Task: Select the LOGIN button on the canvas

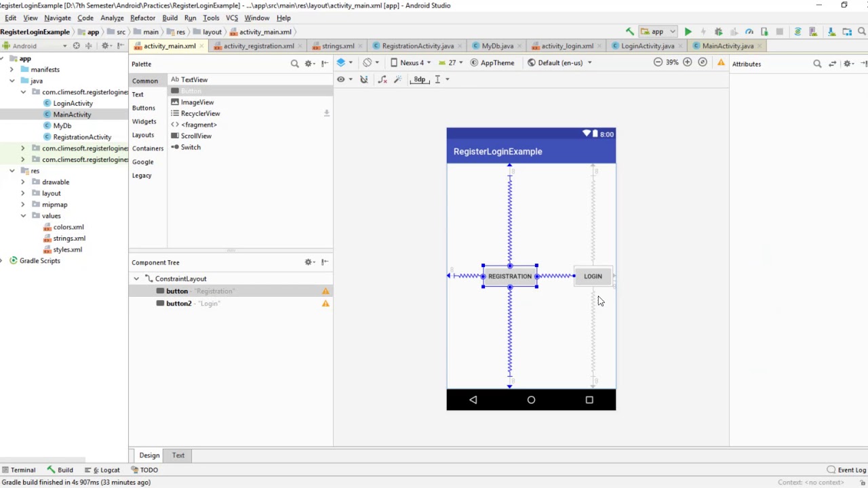Action: pyautogui.click(x=593, y=276)
